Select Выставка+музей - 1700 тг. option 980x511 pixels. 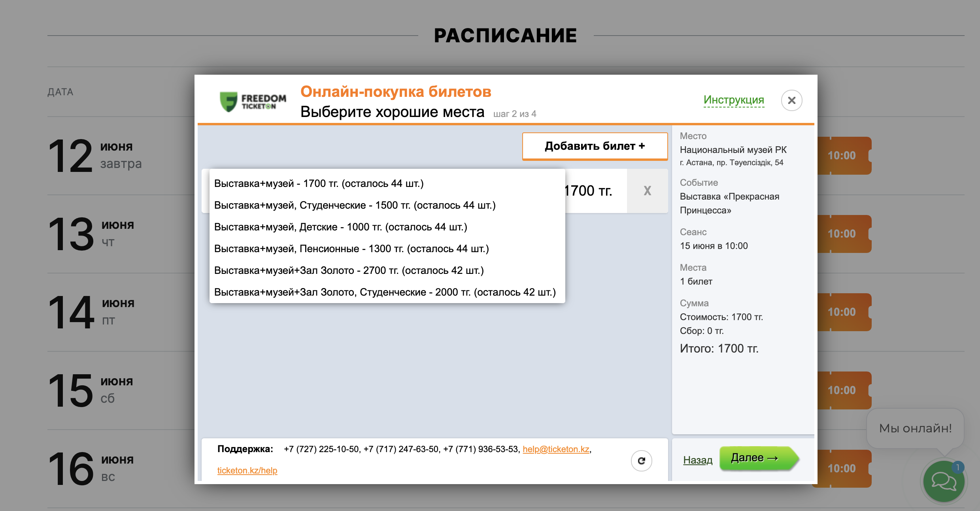point(319,184)
